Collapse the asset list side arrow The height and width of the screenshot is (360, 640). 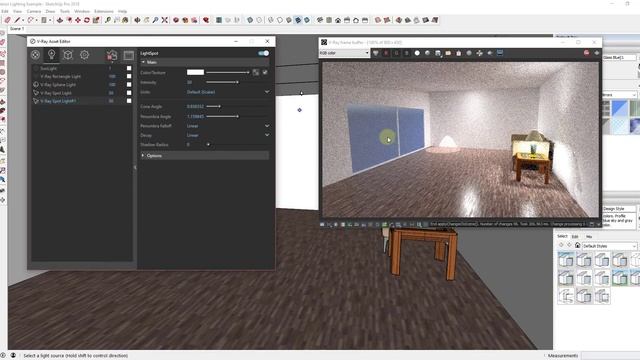[135, 167]
